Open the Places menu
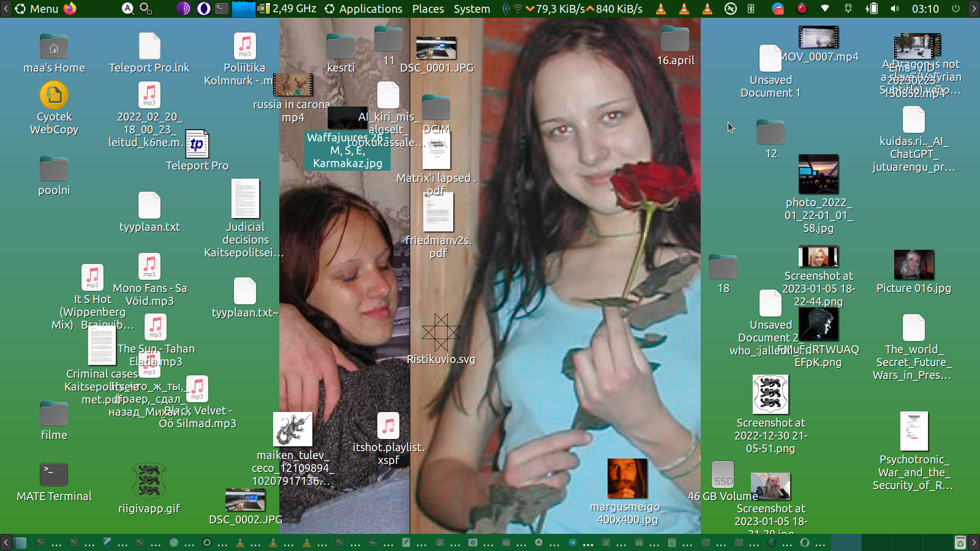980x551 pixels. tap(428, 9)
